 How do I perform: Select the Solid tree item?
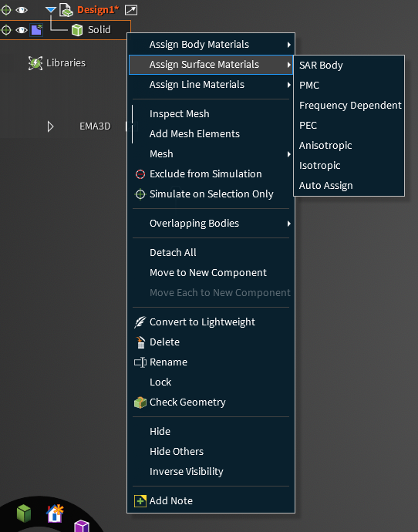[x=99, y=30]
